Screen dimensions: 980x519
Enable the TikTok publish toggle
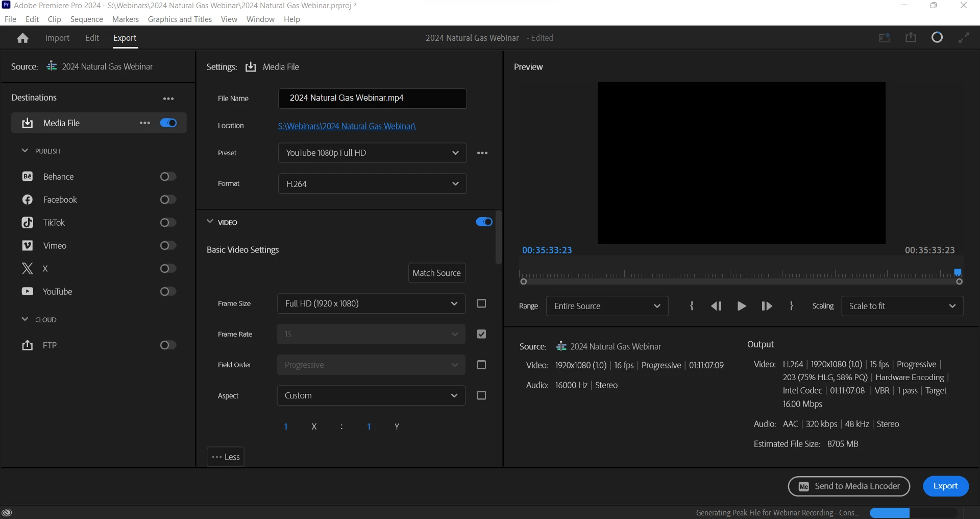coord(168,222)
